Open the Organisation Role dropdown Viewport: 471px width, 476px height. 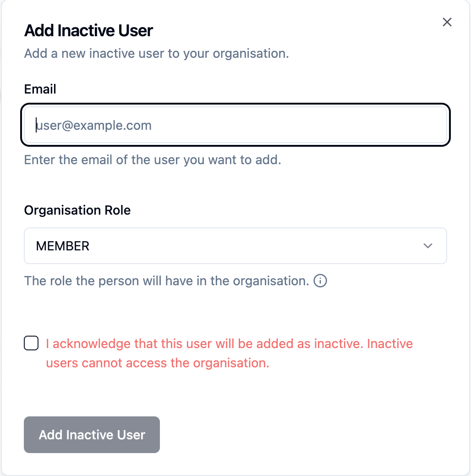click(235, 246)
